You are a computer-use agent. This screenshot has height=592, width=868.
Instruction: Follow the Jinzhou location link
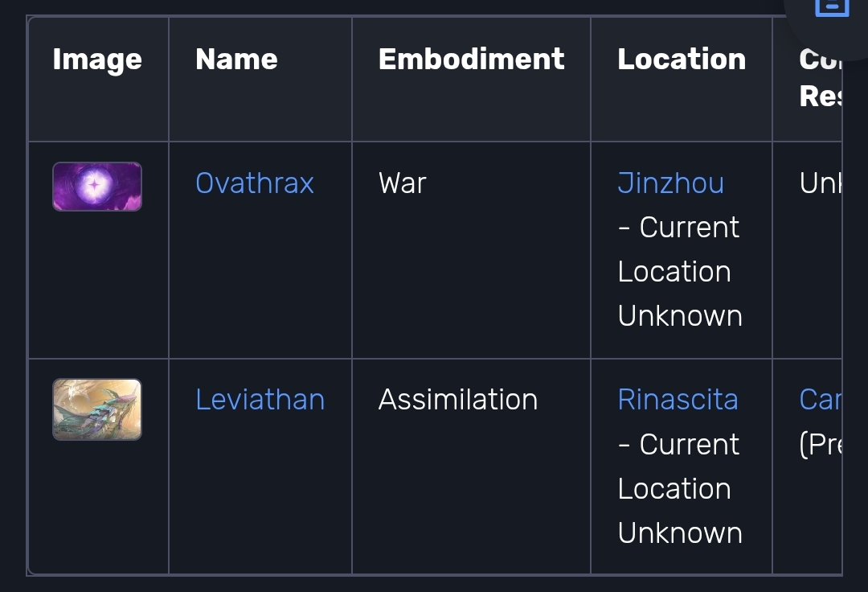(x=670, y=183)
